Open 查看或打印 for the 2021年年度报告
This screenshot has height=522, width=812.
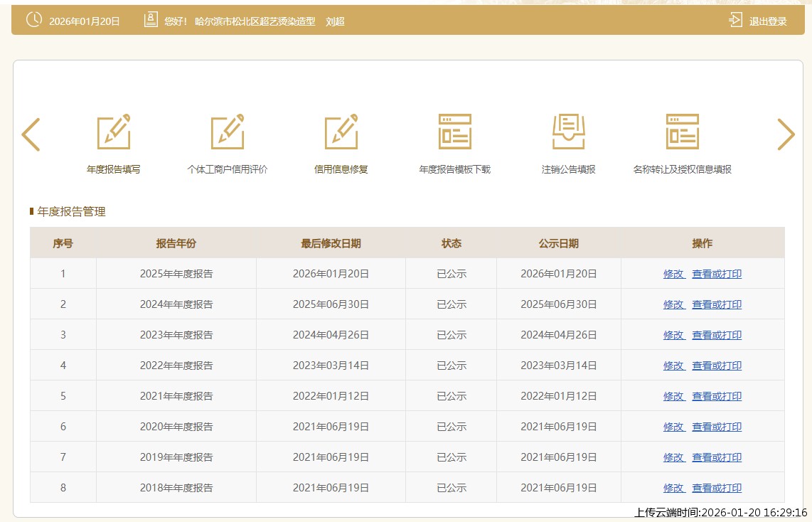tap(717, 396)
